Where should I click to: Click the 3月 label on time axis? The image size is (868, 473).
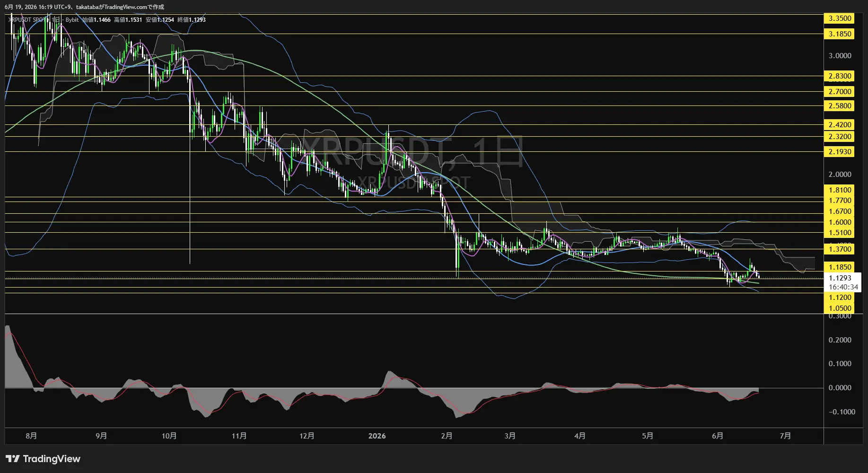[x=510, y=436]
